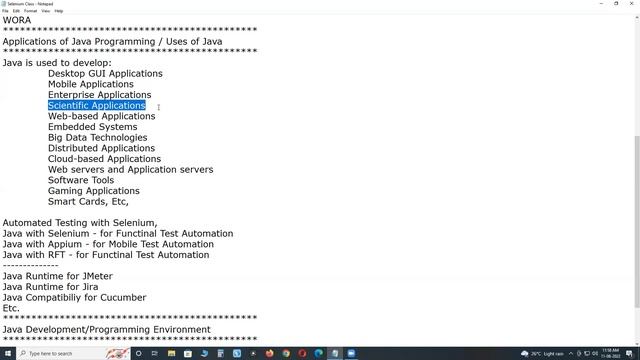Viewport: 640px width, 360px height.
Task: Open the Format menu in Notepad
Action: click(30, 11)
